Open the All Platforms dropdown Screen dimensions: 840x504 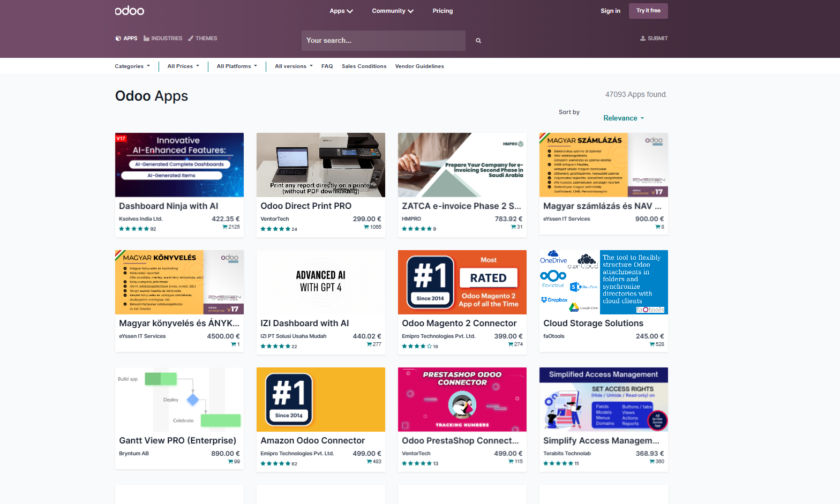[237, 66]
